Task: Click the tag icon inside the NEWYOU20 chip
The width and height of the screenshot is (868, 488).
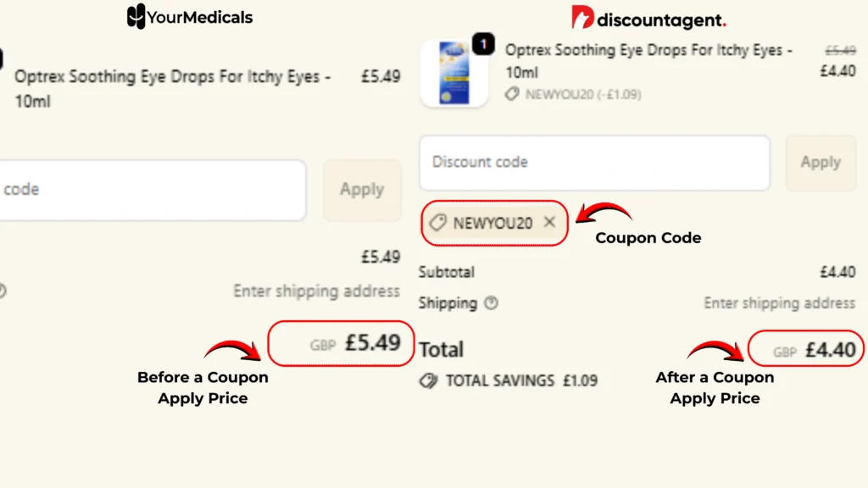Action: (438, 223)
